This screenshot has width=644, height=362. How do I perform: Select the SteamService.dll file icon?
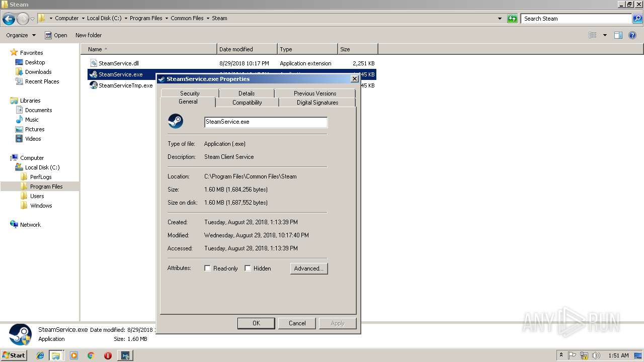tap(94, 63)
